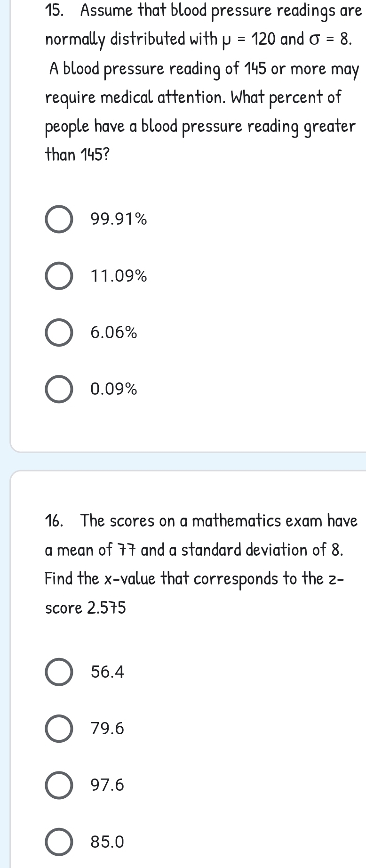Click the 97.6 answer label text
366x868 pixels.
[108, 785]
